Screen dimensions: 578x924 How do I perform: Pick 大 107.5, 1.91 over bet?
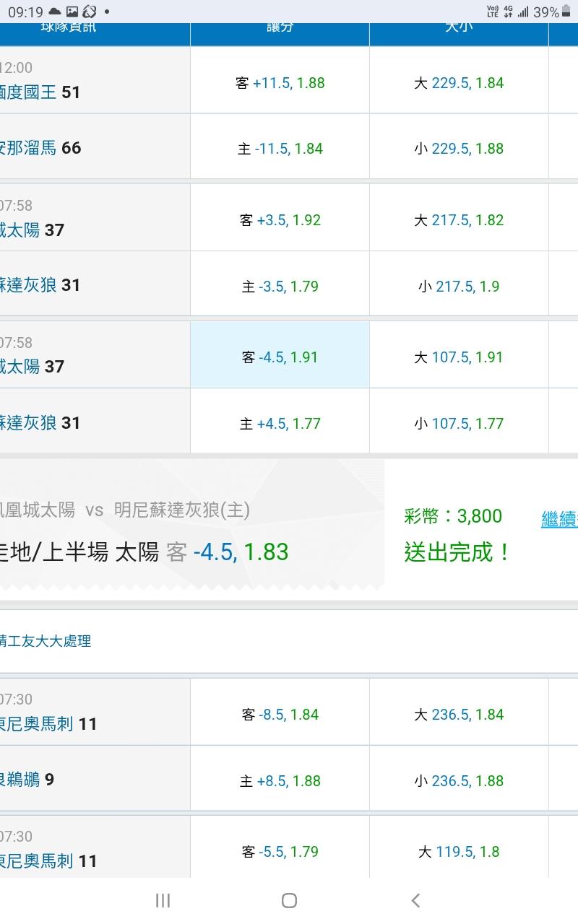pos(459,357)
